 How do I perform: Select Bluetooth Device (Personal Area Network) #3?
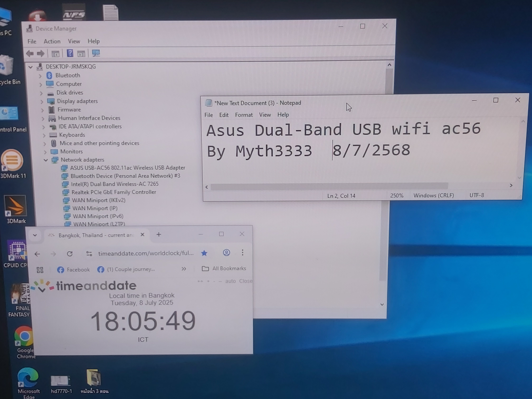[125, 176]
